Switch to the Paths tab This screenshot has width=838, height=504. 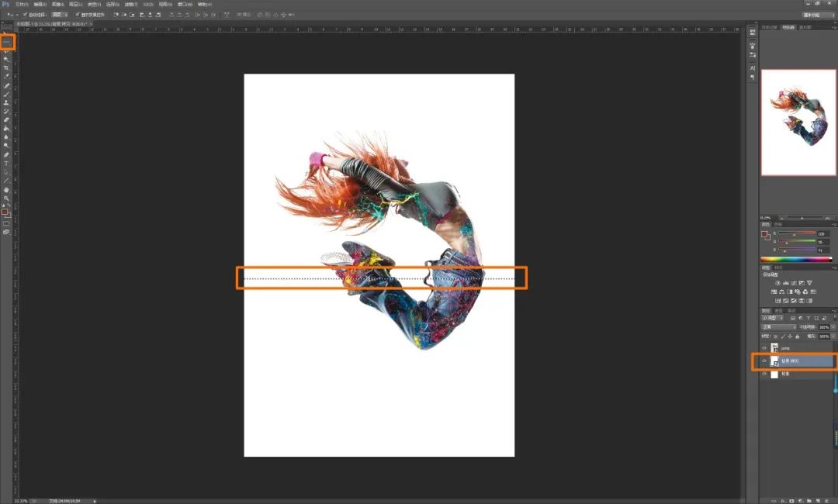click(791, 311)
